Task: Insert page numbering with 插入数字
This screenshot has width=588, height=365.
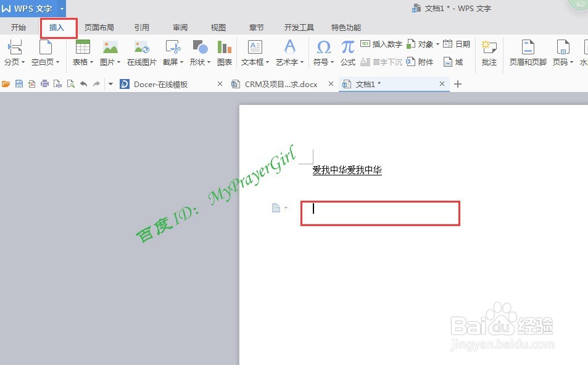Action: point(383,44)
